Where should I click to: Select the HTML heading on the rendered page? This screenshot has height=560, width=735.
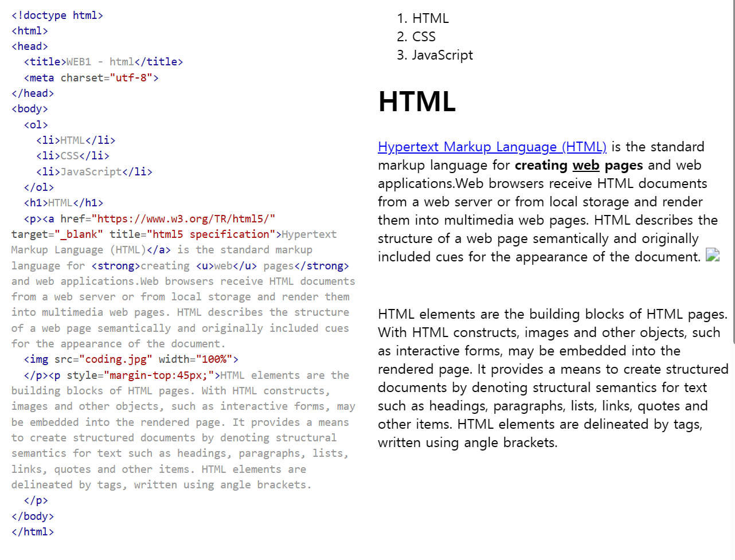point(417,101)
